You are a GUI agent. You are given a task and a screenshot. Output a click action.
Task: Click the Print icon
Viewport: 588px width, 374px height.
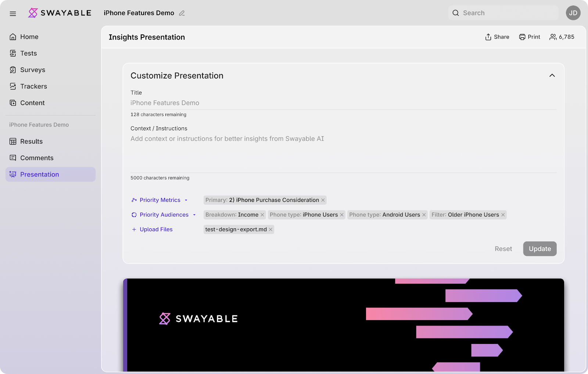click(x=522, y=37)
